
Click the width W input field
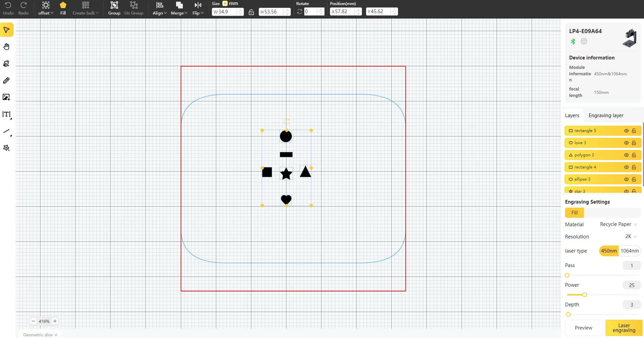point(228,12)
